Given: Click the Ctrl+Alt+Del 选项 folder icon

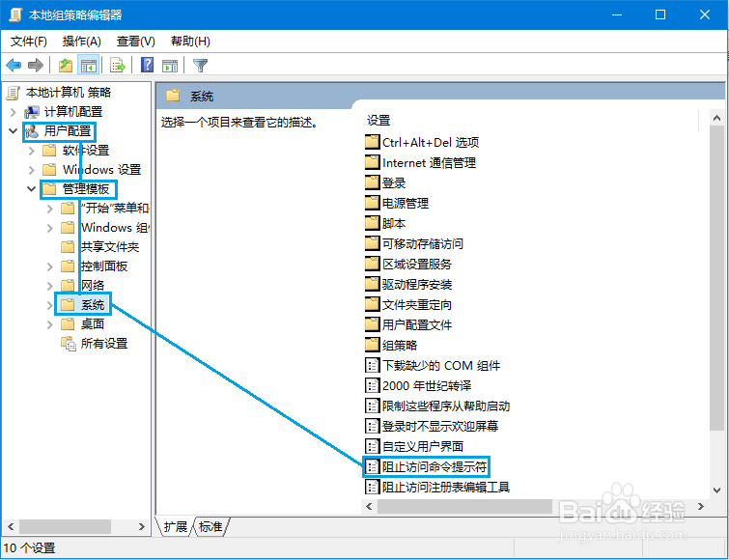Looking at the screenshot, I should 372,142.
